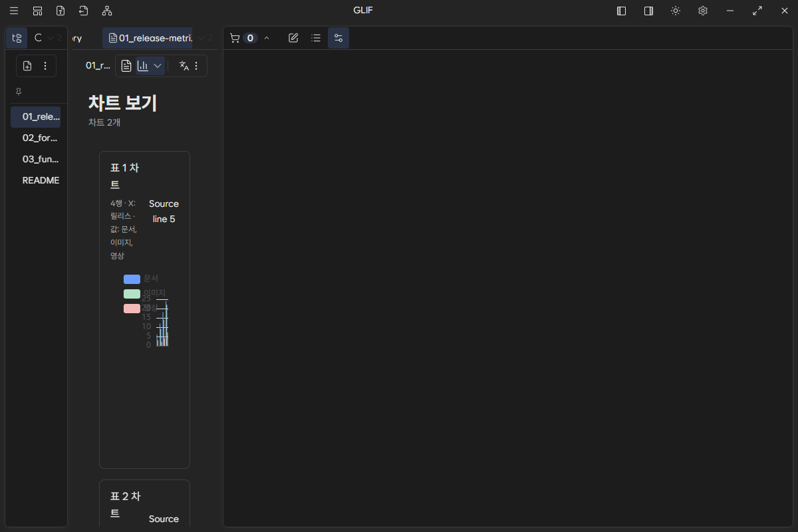Screen dimensions: 798x532
Task: Click the C label in sidebar header
Action: pos(38,38)
